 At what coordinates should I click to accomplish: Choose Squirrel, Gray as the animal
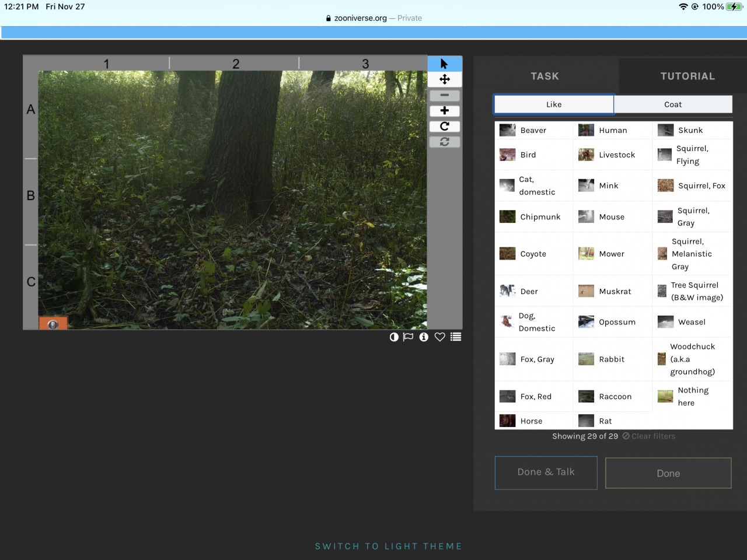(x=692, y=216)
